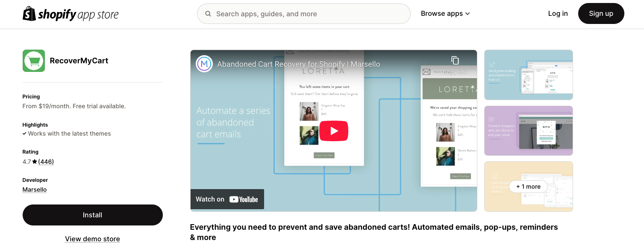Click the RecoverMyCart app title
644x246 pixels.
pyautogui.click(x=79, y=61)
